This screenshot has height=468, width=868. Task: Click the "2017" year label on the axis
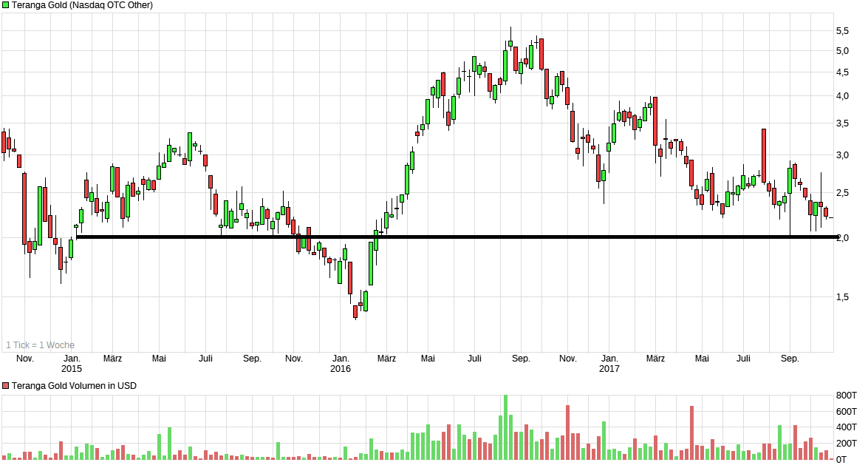tap(610, 367)
